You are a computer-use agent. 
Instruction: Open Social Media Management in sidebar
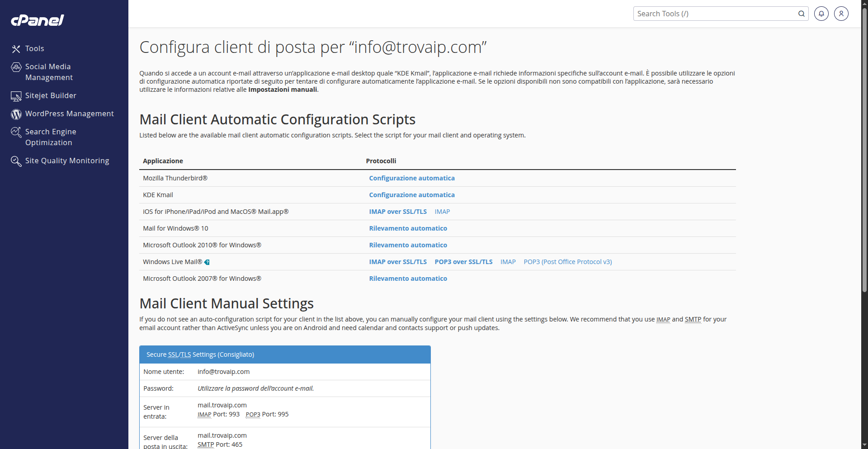pyautogui.click(x=49, y=72)
